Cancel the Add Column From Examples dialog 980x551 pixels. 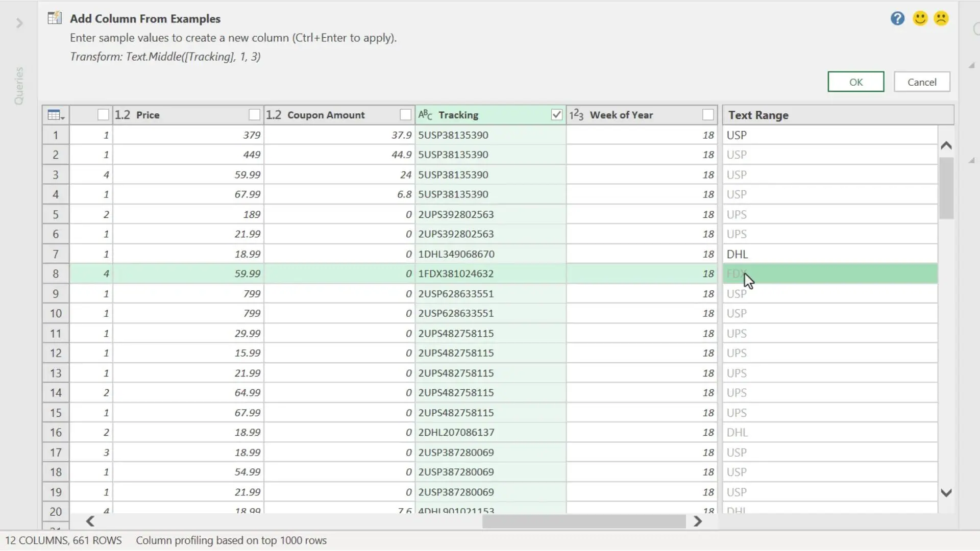tap(921, 82)
